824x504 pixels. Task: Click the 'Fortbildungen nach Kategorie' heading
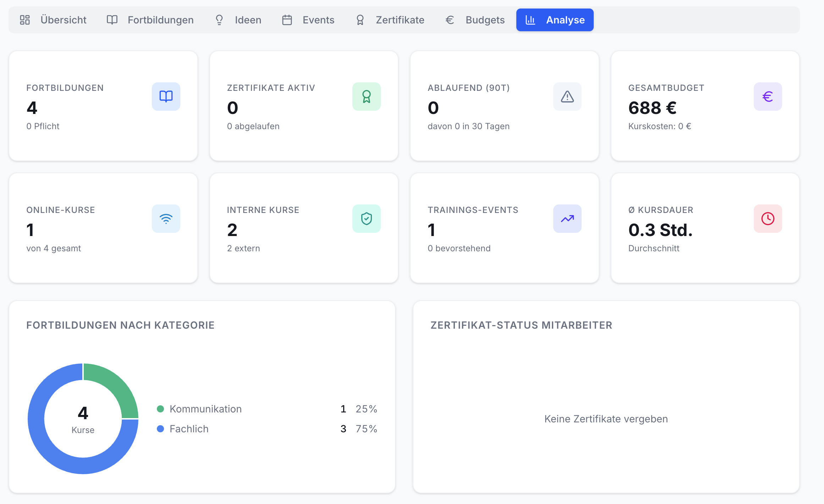pos(120,325)
